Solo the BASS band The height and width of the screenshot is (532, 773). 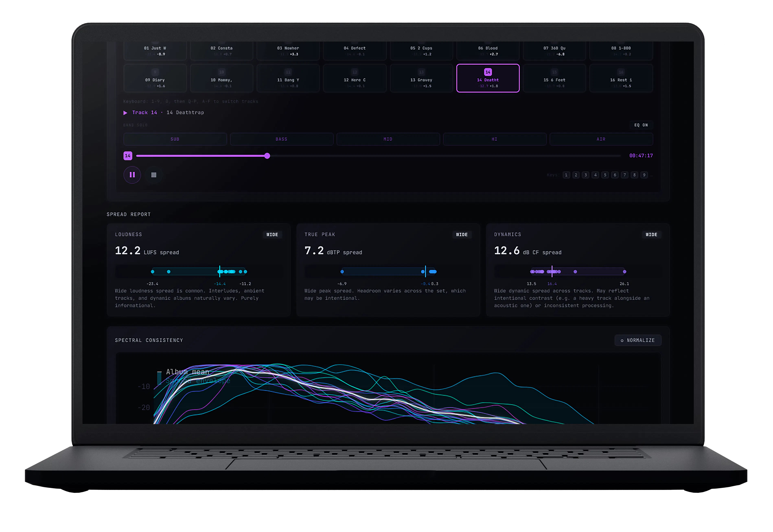click(281, 139)
